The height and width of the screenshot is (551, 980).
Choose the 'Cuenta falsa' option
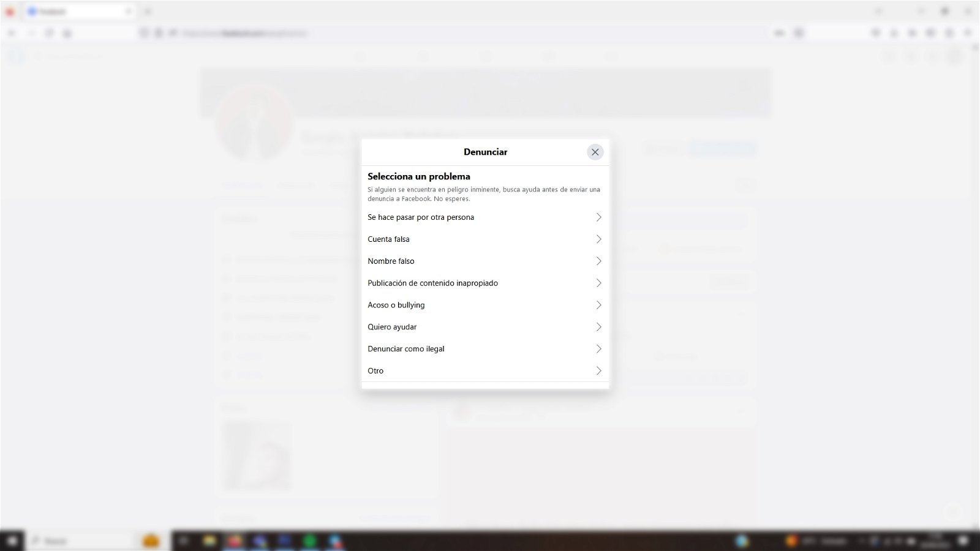485,239
